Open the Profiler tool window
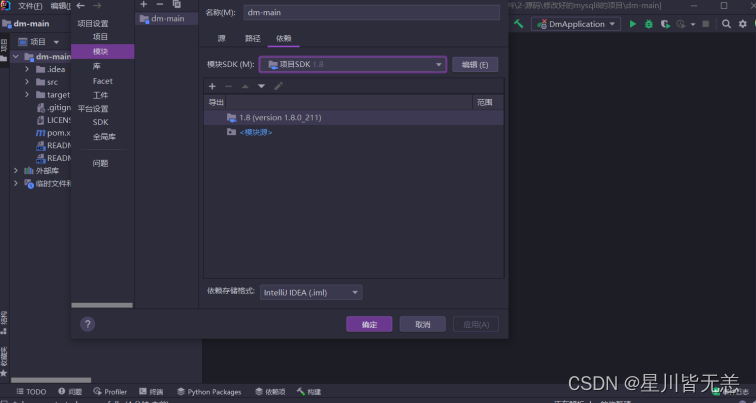This screenshot has height=403, width=756. (110, 392)
